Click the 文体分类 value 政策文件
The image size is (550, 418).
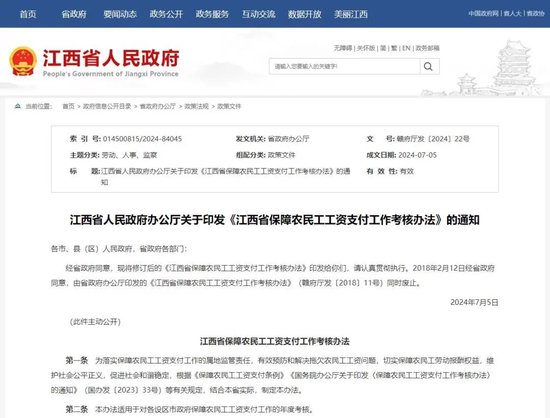pyautogui.click(x=282, y=155)
